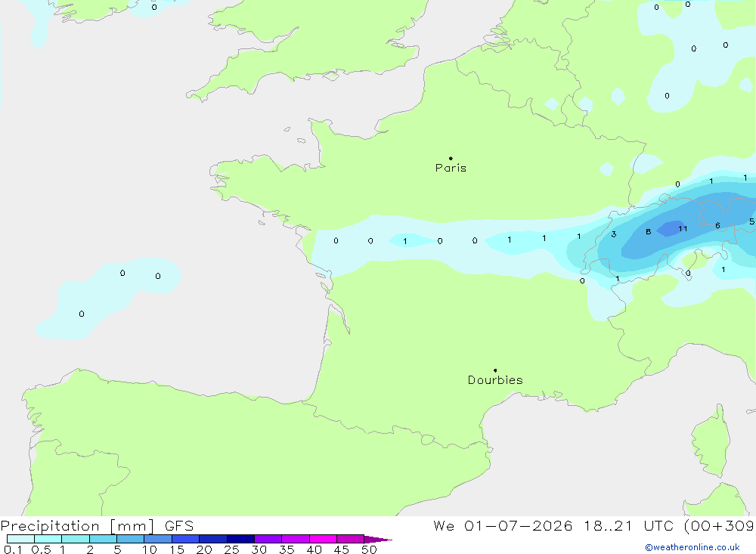756x554 pixels.
Task: Open the weatheronline.co.uk copyright link
Action: coord(692,547)
